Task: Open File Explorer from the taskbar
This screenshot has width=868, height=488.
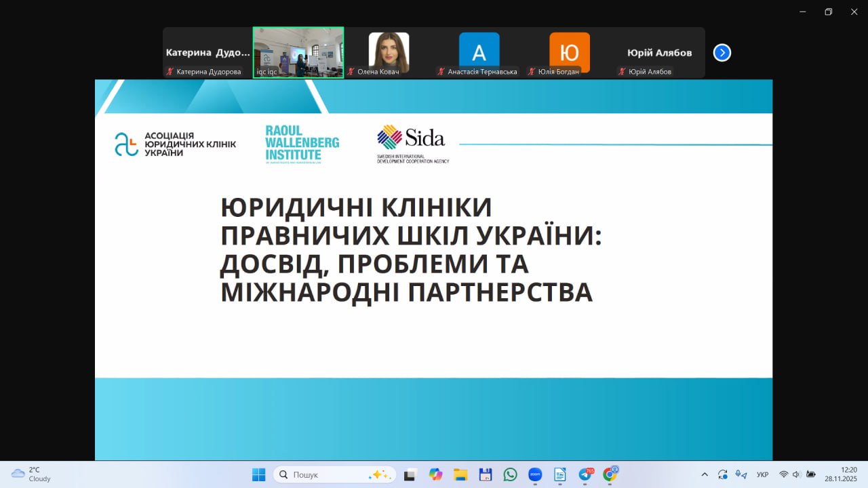Action: point(460,474)
